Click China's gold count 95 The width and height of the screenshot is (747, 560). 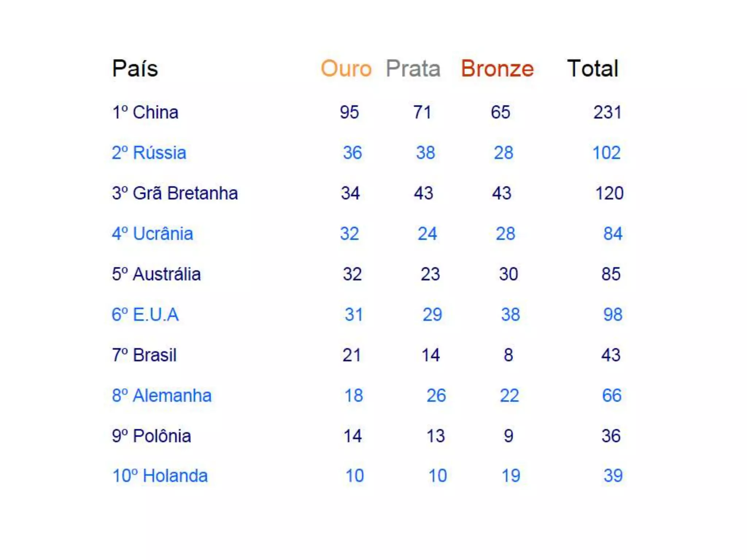[x=349, y=112]
